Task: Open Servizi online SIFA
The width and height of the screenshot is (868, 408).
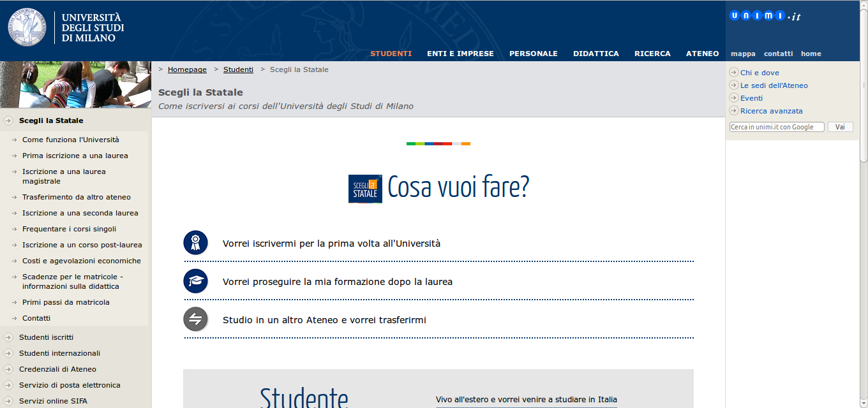Action: click(x=53, y=401)
